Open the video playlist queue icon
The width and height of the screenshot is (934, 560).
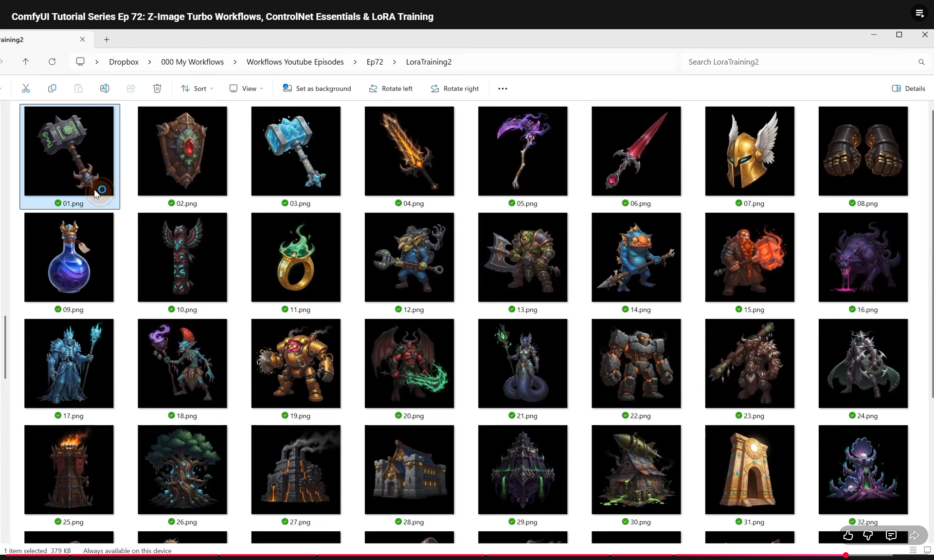pos(919,14)
